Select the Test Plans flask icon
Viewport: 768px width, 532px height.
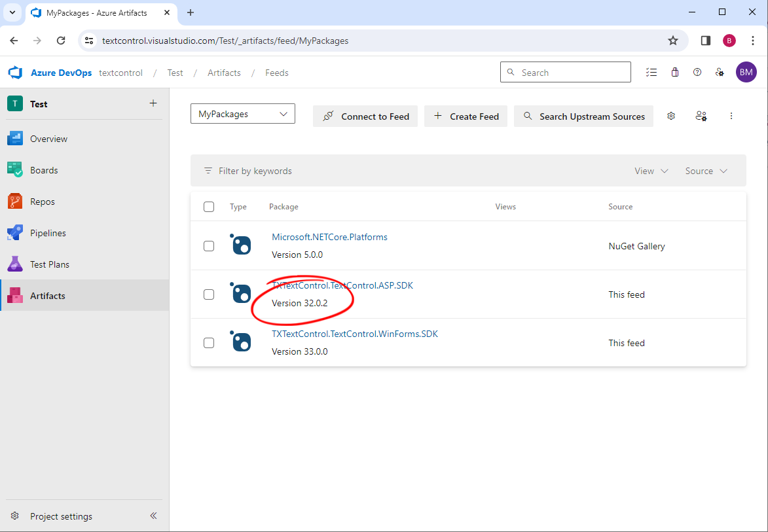point(14,264)
